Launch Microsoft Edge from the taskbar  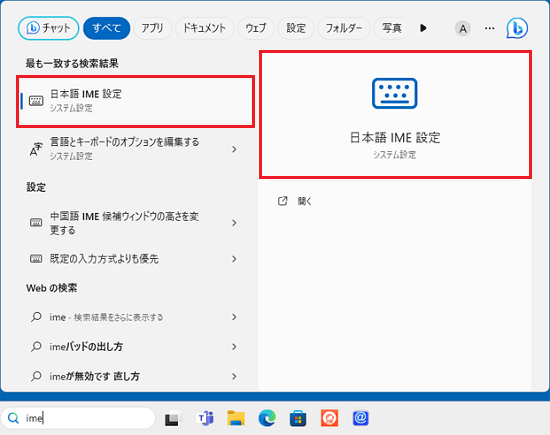tap(267, 418)
